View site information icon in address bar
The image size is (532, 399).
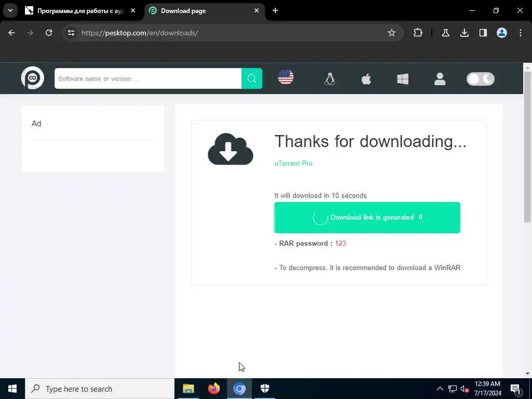pyautogui.click(x=71, y=33)
